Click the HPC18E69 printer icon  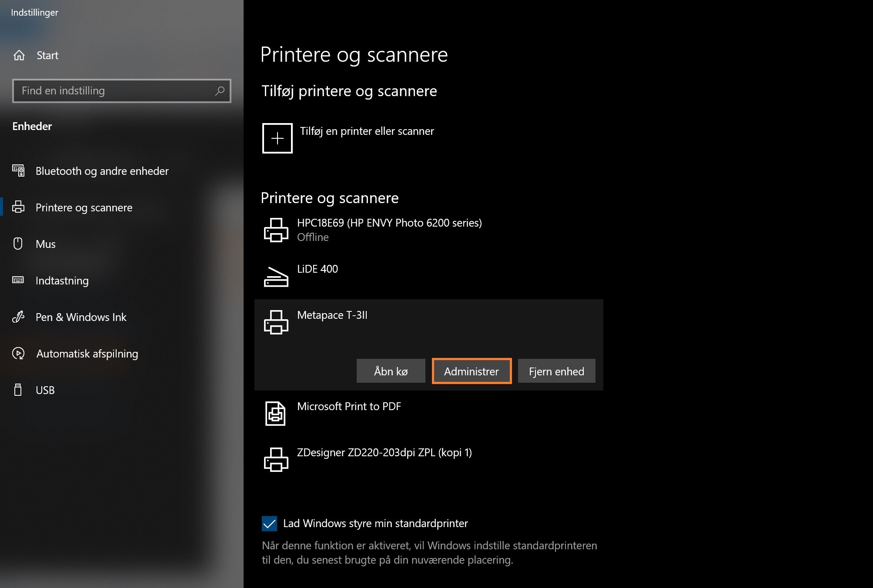[x=276, y=230]
